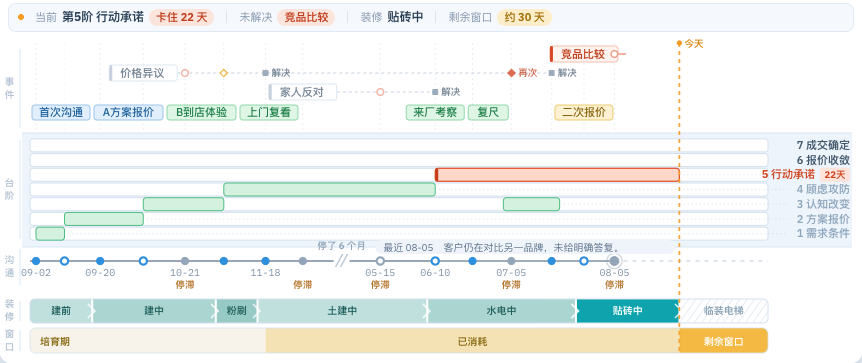Click the 7 成交确定 stage label
This screenshot has width=862, height=363.
point(823,145)
